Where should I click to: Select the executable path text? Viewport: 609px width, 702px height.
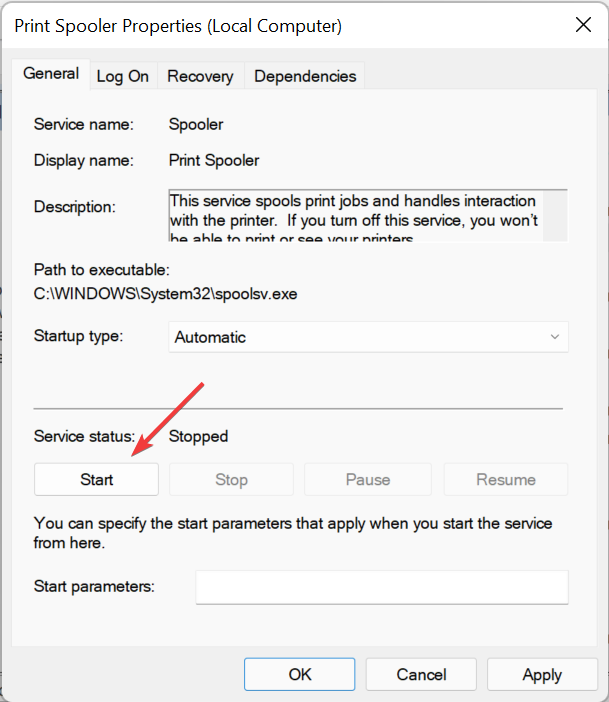tap(165, 294)
